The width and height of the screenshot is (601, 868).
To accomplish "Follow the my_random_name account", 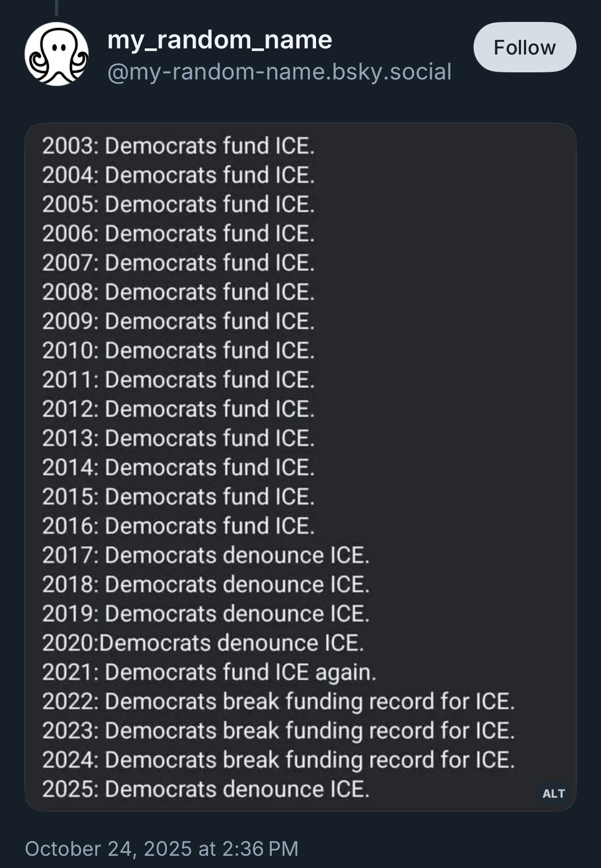I will (x=525, y=47).
